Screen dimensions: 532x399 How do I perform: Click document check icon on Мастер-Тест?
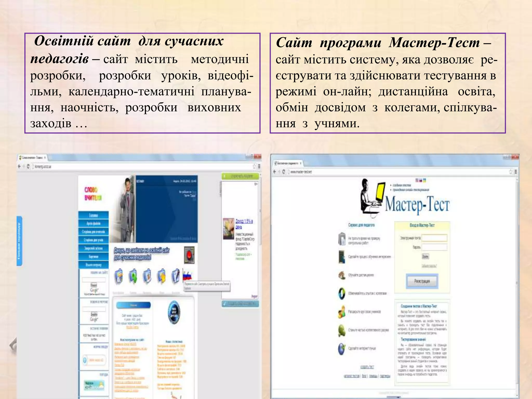[342, 239]
